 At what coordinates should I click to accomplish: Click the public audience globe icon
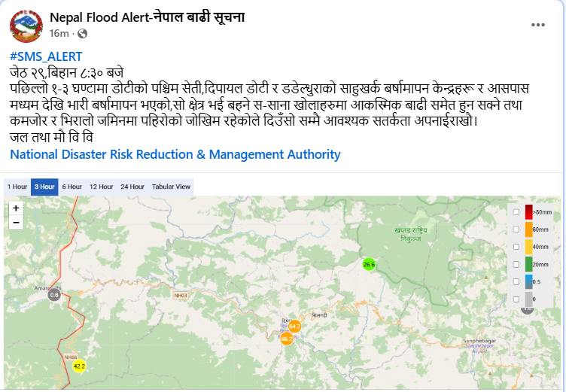[82, 34]
